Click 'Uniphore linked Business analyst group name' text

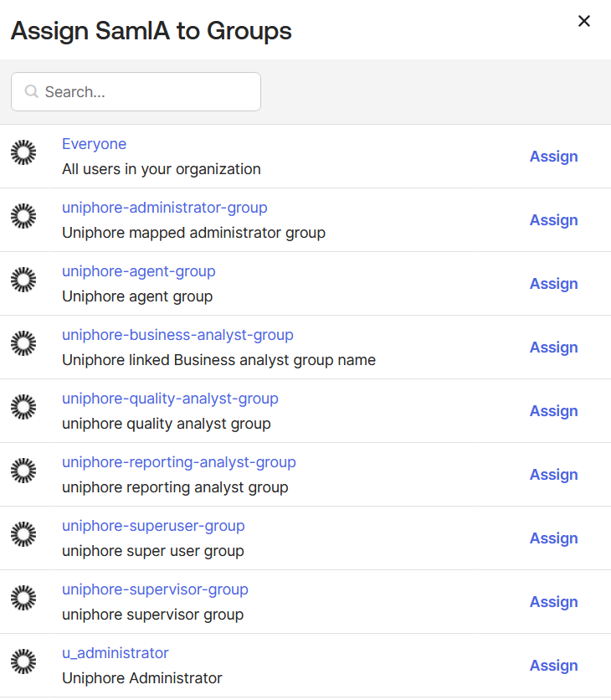[218, 360]
